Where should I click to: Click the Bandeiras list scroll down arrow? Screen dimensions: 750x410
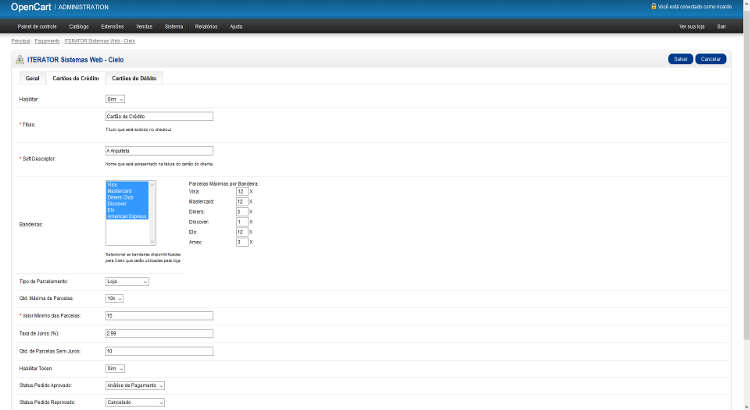(x=153, y=242)
